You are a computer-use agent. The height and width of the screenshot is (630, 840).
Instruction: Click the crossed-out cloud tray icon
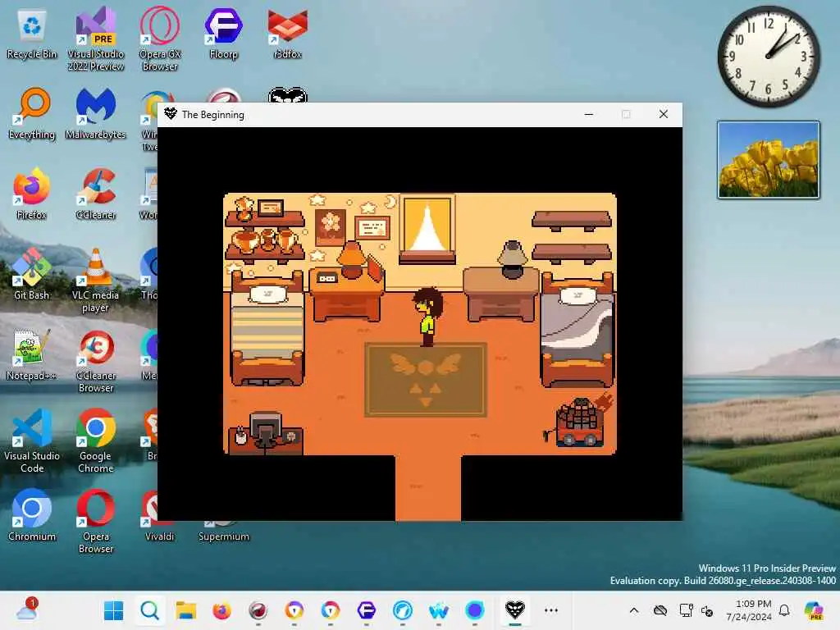(660, 610)
